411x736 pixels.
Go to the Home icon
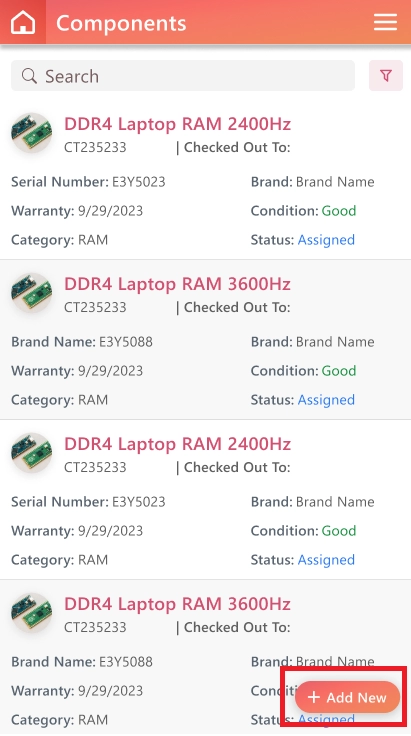coord(23,22)
